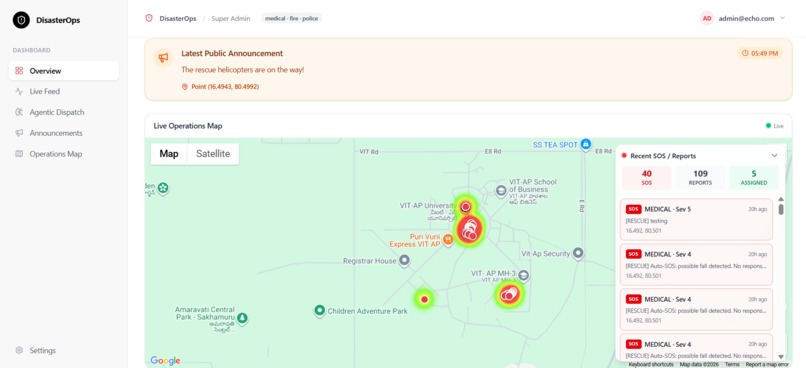Viewport: 806px width, 368px height.
Task: Click the announcement megaphone icon in banner
Action: pos(163,58)
